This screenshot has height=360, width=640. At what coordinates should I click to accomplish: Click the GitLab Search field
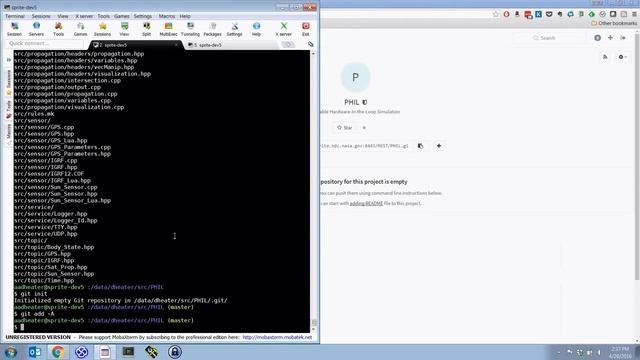coord(549,38)
